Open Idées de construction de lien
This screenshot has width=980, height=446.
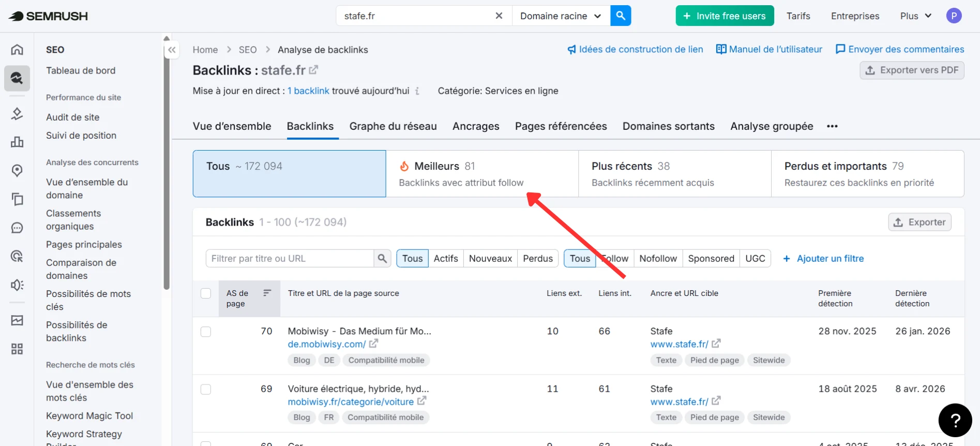(x=635, y=49)
